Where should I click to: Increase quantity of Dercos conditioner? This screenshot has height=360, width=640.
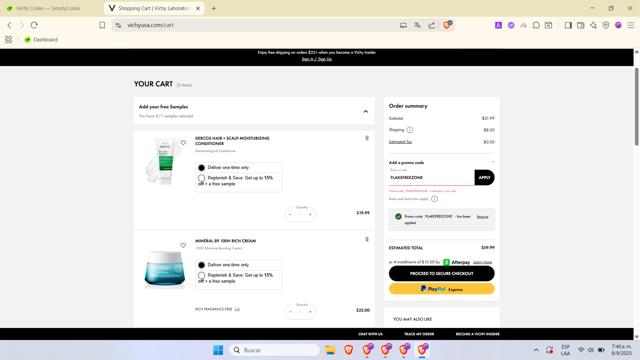(310, 215)
